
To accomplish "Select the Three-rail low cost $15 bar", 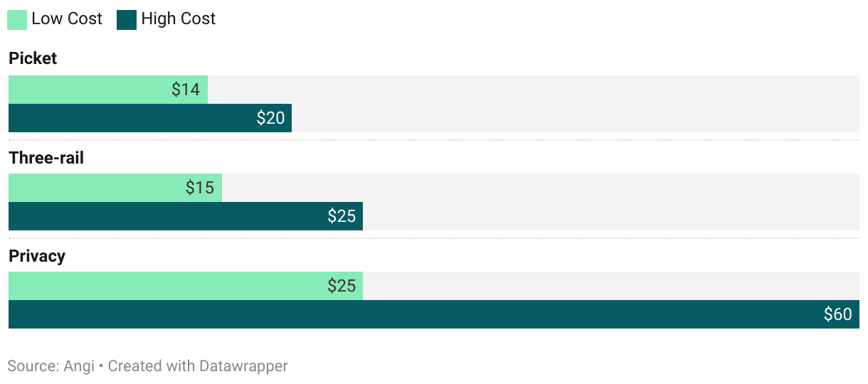I will pos(115,188).
